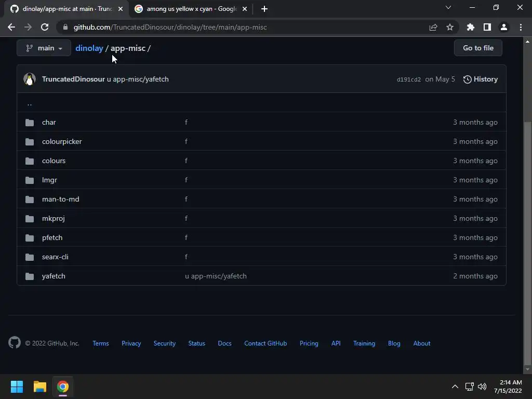Open the TruncatedDinosour avatar
Viewport: 532px width, 399px height.
point(30,79)
